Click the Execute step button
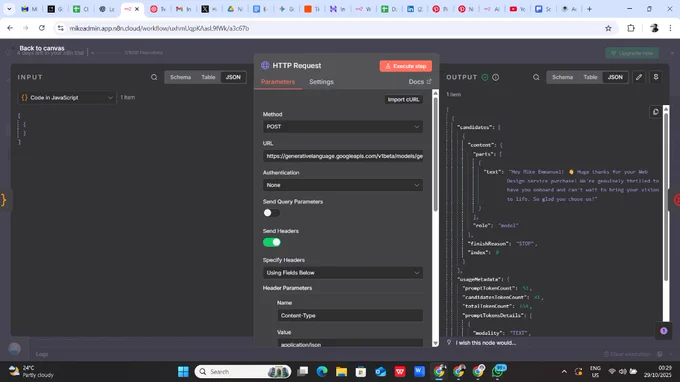The image size is (680, 382). tap(405, 66)
